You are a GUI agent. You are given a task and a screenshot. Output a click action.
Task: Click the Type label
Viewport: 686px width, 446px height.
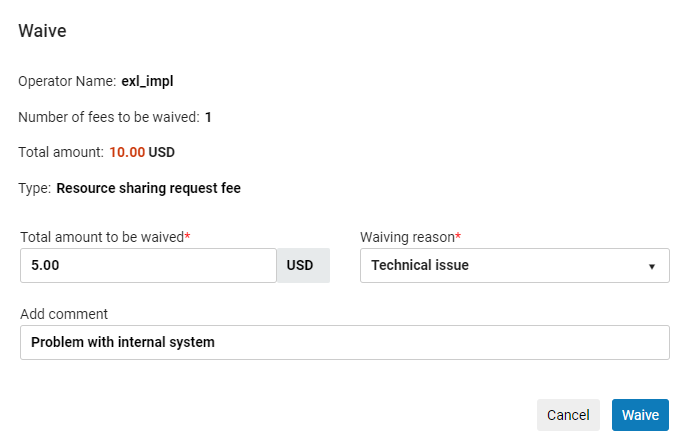tap(34, 188)
